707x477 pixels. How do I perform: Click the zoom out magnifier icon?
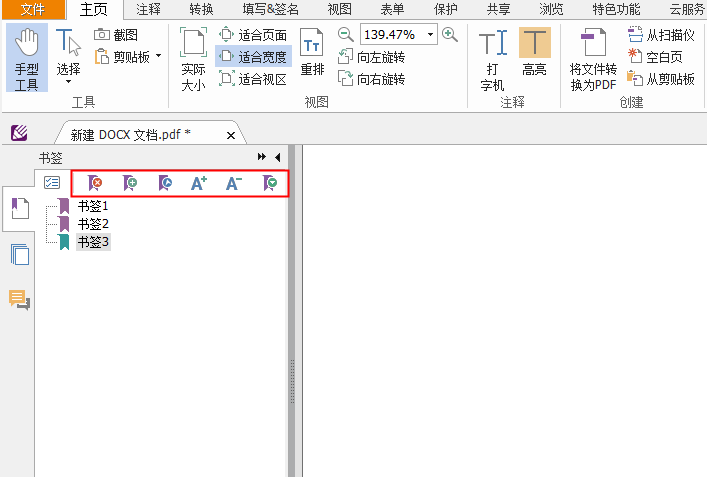pos(345,35)
